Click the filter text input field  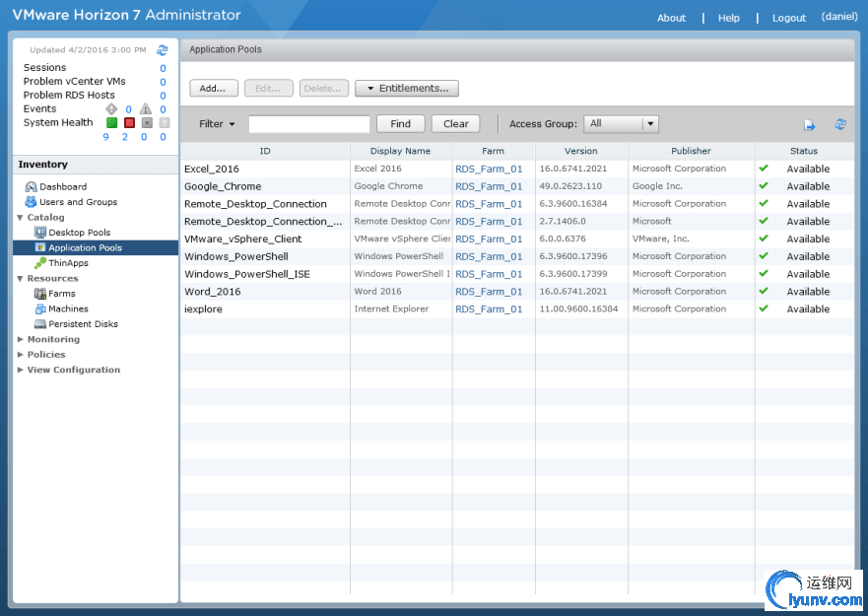click(x=309, y=124)
